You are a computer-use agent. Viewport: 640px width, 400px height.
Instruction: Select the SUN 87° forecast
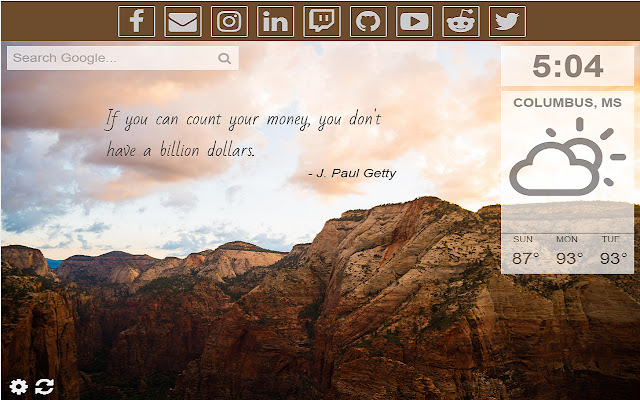(x=524, y=251)
